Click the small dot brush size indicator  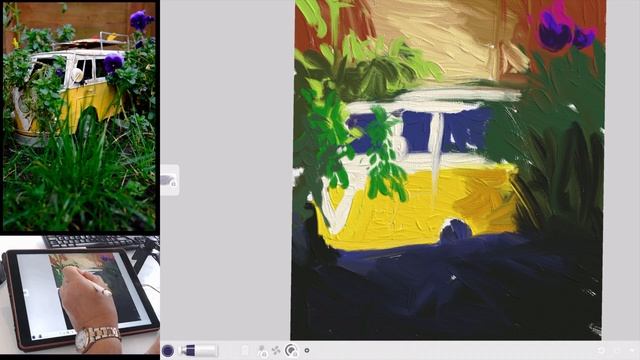[307, 350]
